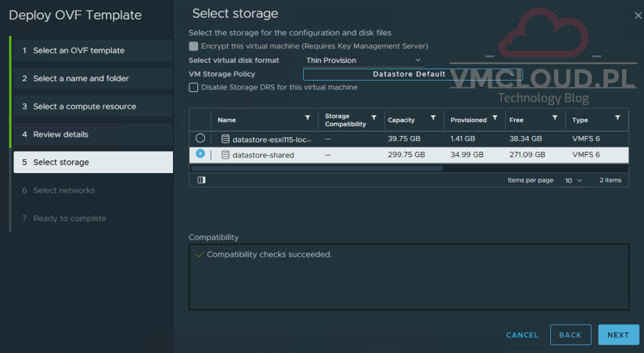Open the Type column filter

(x=618, y=118)
